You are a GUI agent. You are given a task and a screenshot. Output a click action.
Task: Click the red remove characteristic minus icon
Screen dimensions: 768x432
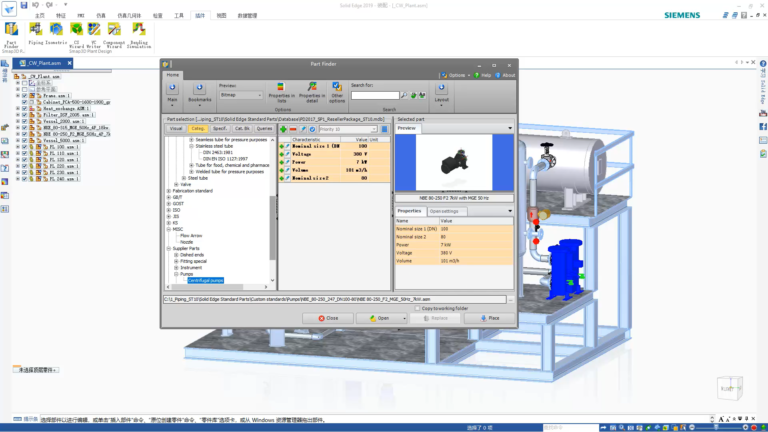click(x=293, y=129)
